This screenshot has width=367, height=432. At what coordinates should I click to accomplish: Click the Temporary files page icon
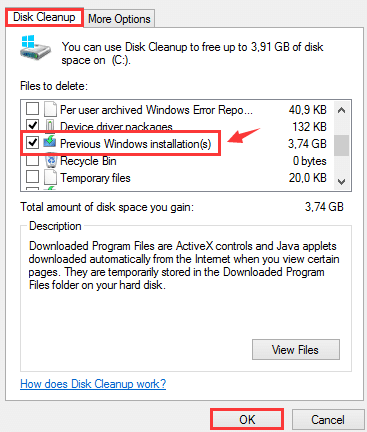point(50,177)
